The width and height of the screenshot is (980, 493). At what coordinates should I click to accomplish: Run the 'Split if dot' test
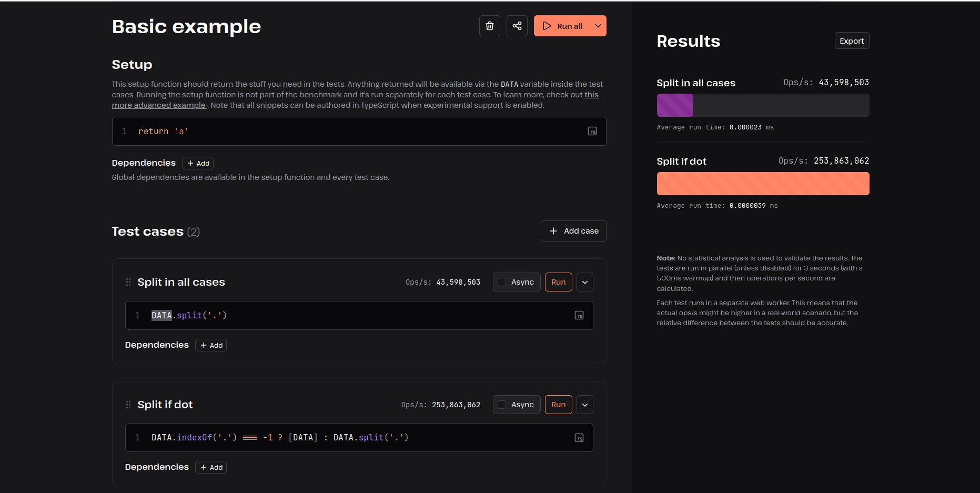(558, 405)
